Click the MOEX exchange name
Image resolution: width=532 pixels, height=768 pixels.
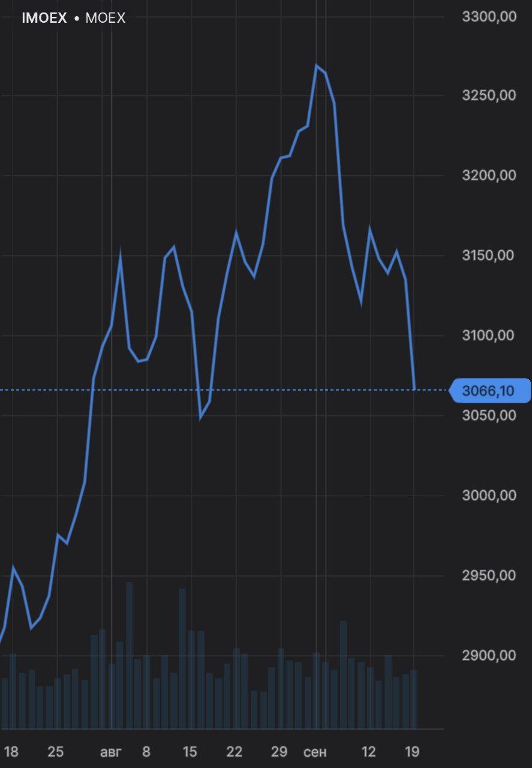(x=106, y=18)
